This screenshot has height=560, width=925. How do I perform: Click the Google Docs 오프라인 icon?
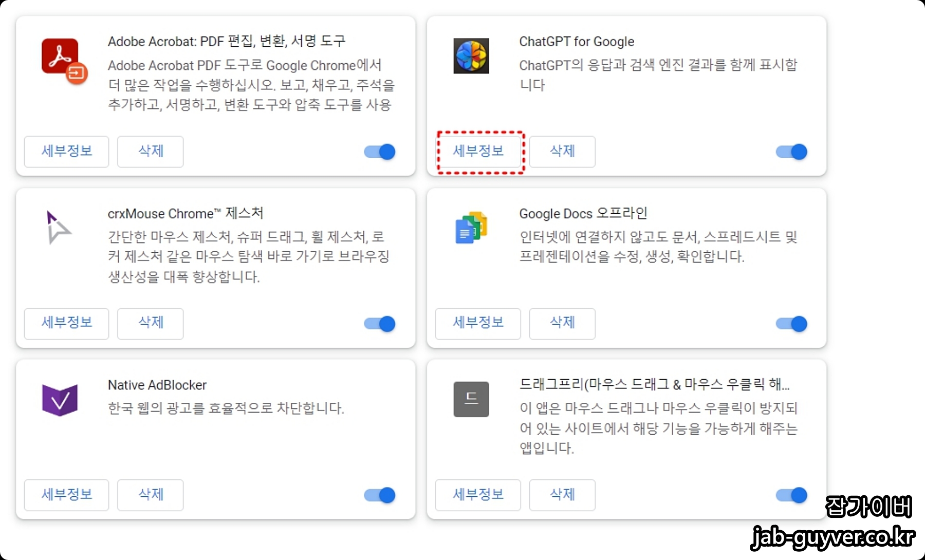[x=471, y=228]
